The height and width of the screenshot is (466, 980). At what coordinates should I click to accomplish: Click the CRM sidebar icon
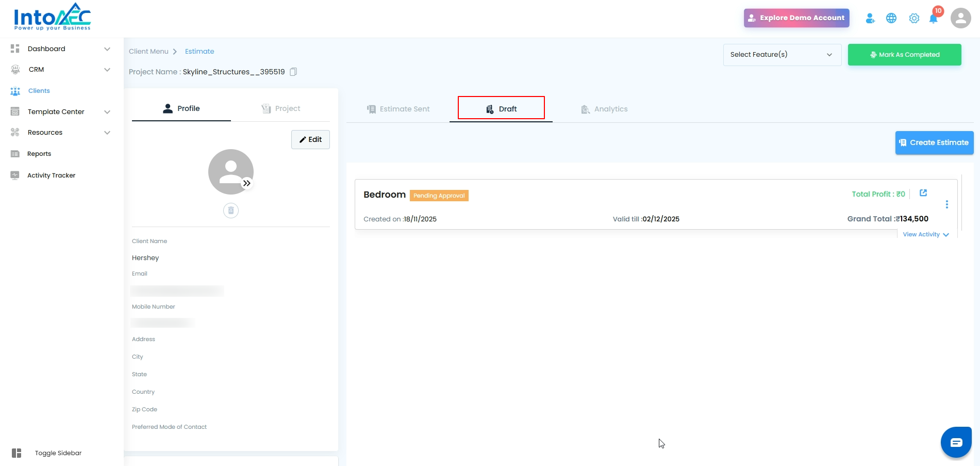click(x=15, y=70)
